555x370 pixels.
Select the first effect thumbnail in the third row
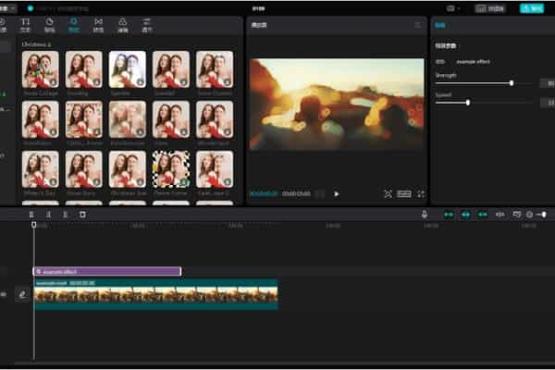pos(40,169)
